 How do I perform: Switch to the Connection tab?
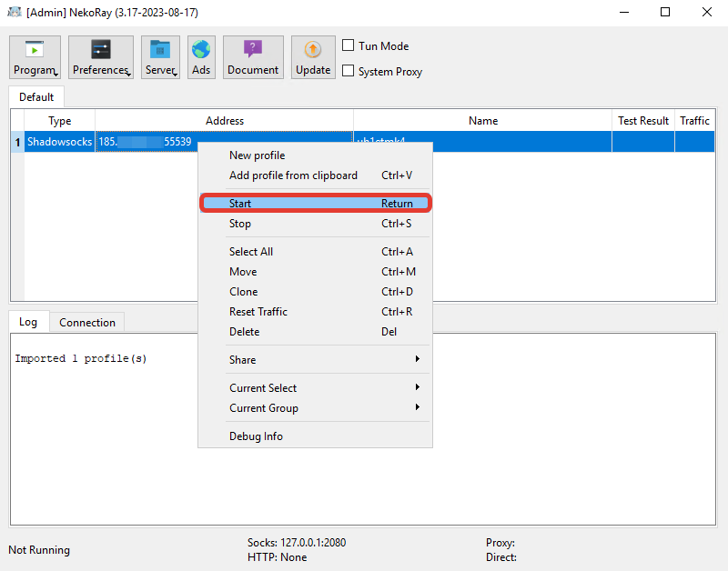click(x=86, y=323)
